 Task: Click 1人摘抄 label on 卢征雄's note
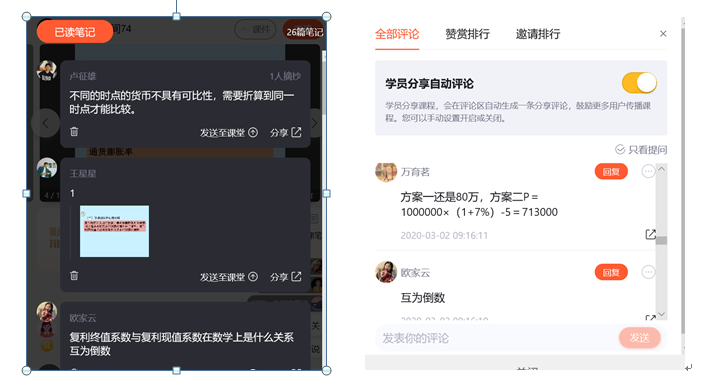285,76
